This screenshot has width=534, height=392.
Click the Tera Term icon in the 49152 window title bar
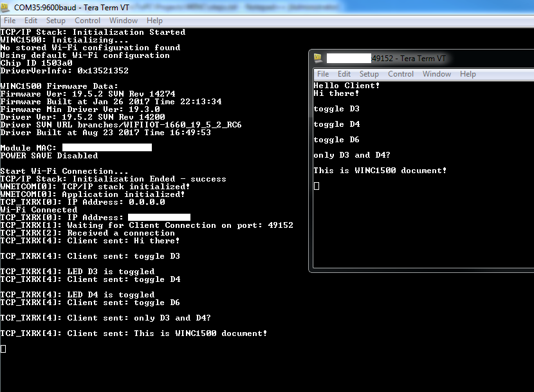click(x=318, y=59)
